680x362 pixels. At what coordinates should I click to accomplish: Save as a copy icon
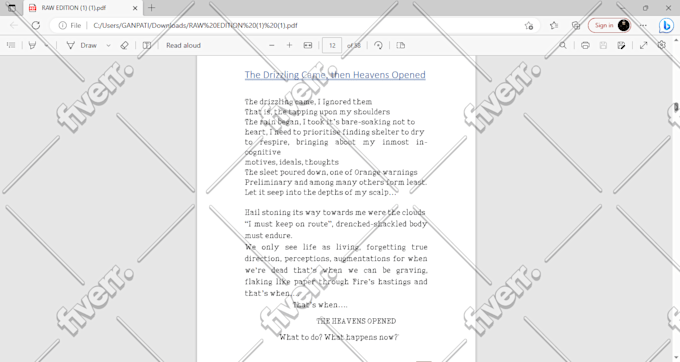click(621, 45)
